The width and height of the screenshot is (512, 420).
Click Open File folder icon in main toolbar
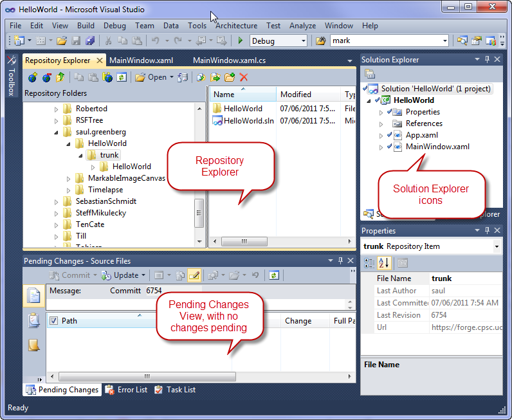pos(61,41)
